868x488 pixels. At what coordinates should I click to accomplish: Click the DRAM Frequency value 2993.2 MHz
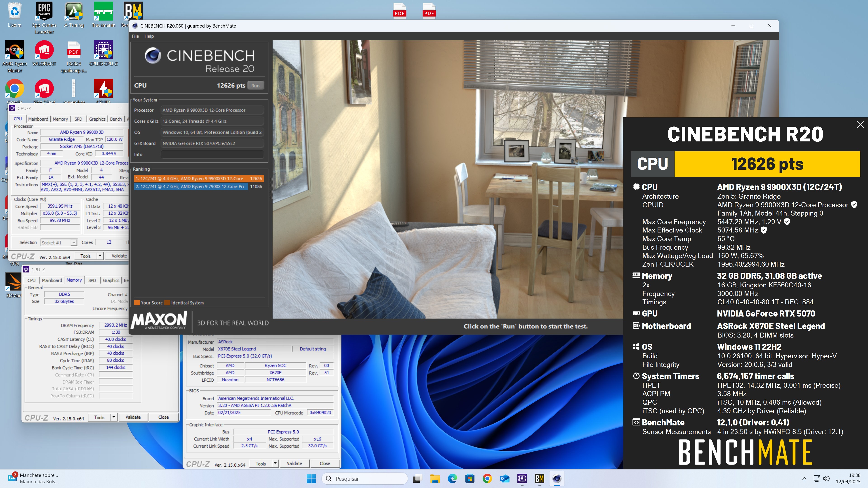click(116, 325)
